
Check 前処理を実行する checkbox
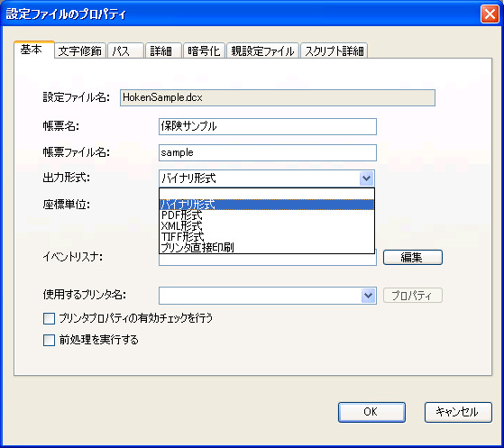point(49,341)
